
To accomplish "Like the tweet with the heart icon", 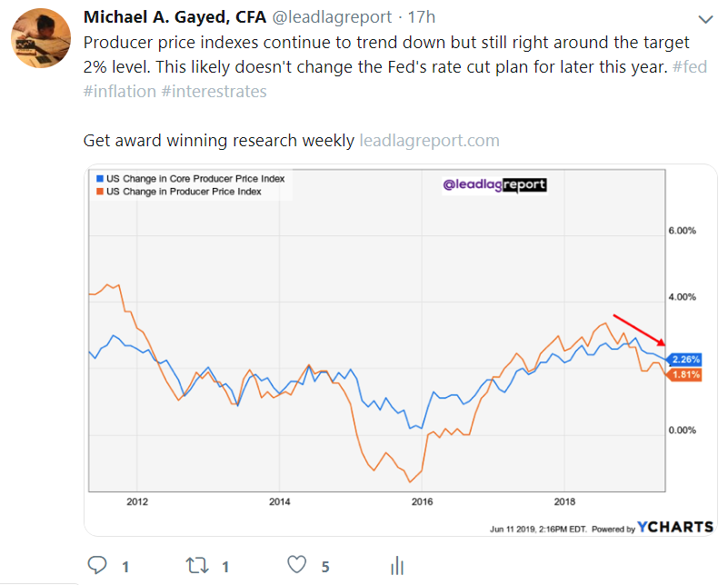I will [x=297, y=565].
